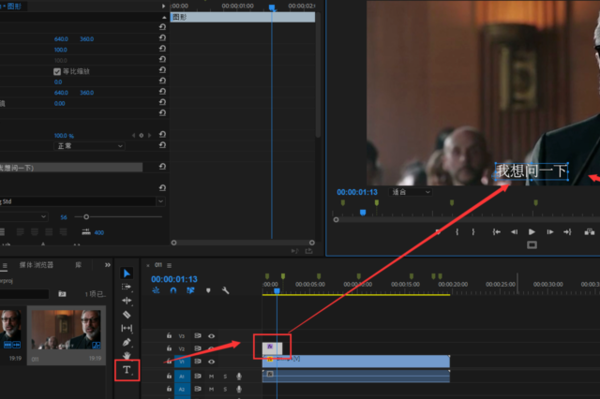Open the project panel hamburger menu

click(5, 265)
